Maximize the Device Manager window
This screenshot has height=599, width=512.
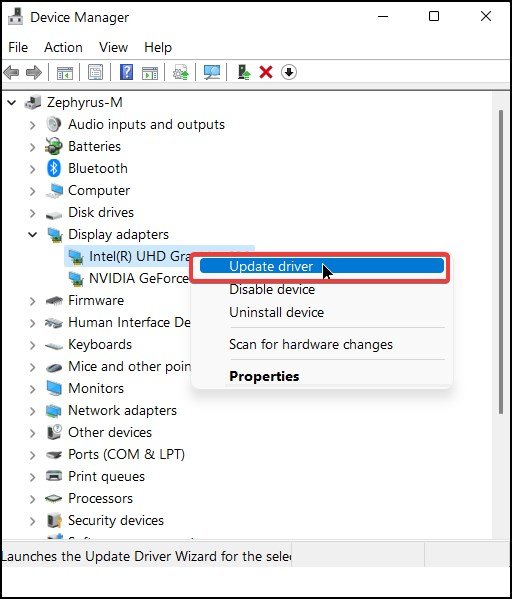434,16
